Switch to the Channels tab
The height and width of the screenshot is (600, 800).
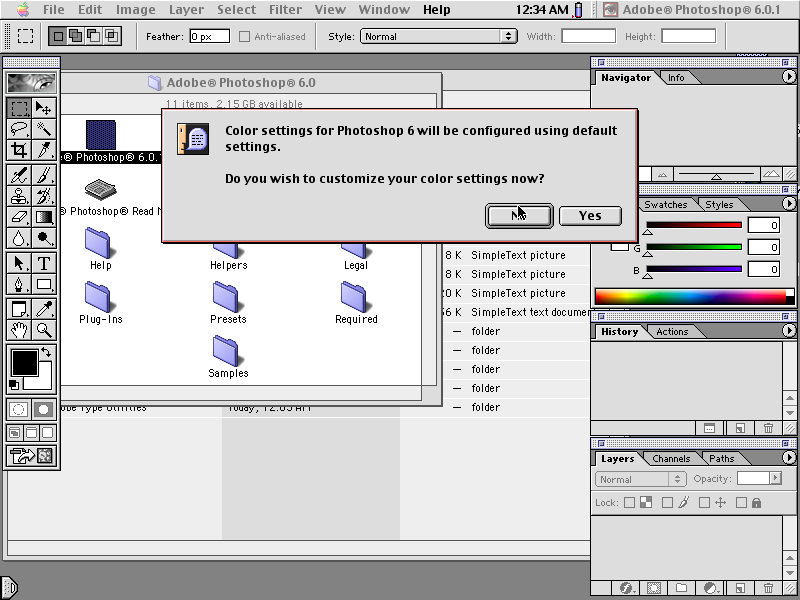pos(671,459)
